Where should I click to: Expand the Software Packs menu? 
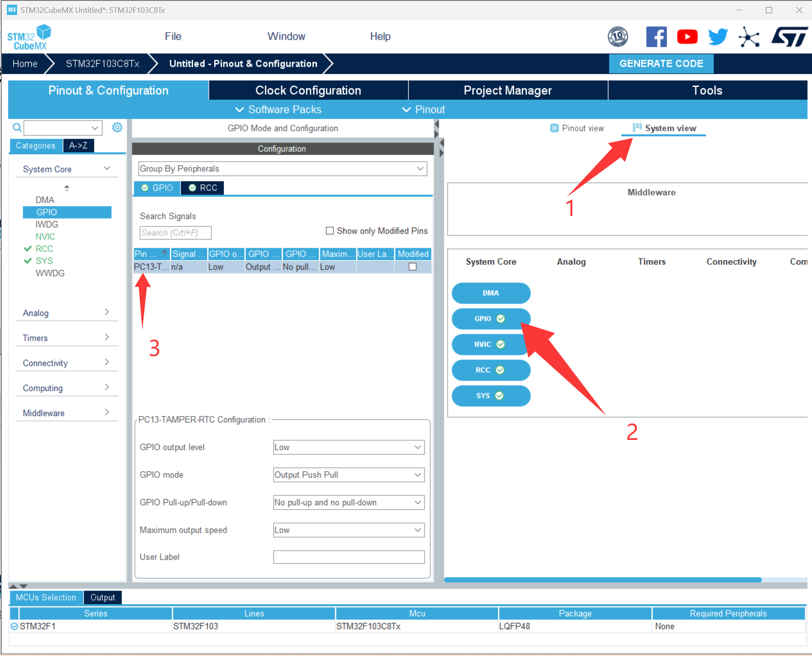(278, 110)
